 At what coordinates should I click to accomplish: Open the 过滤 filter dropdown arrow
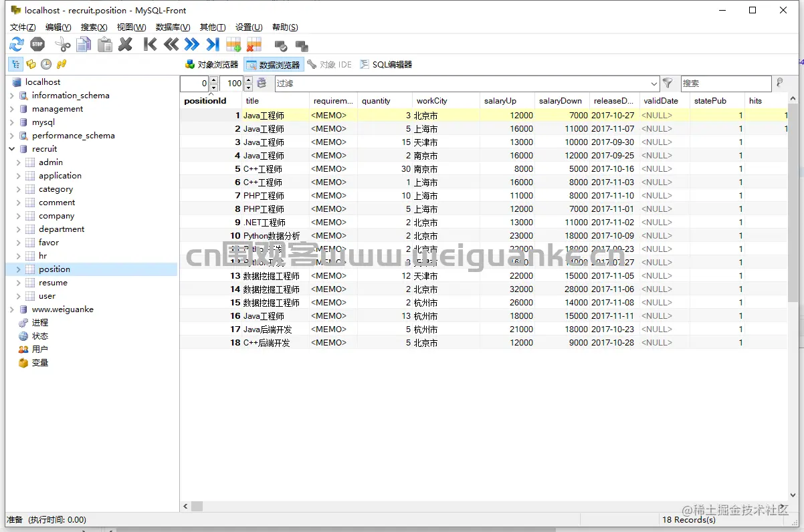(x=654, y=84)
